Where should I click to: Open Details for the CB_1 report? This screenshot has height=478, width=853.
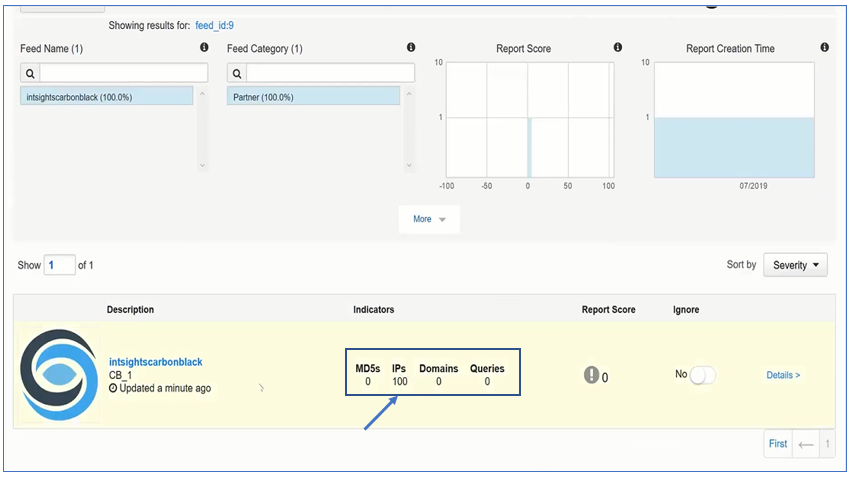(x=783, y=375)
